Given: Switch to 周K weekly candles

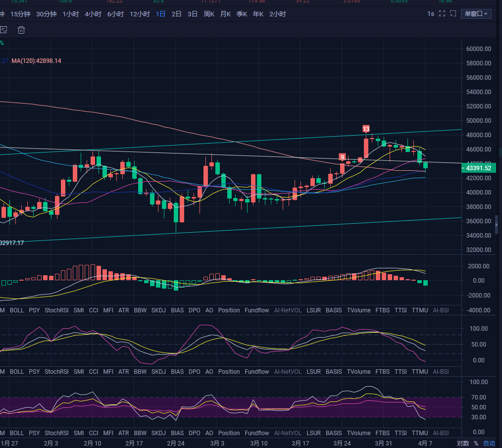Looking at the screenshot, I should 209,14.
